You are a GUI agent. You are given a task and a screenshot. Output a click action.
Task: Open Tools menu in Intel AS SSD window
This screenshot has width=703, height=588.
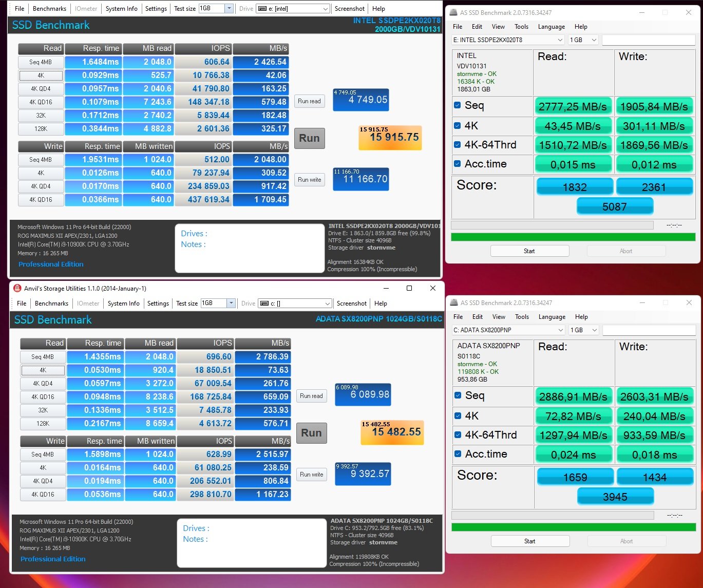pos(521,27)
